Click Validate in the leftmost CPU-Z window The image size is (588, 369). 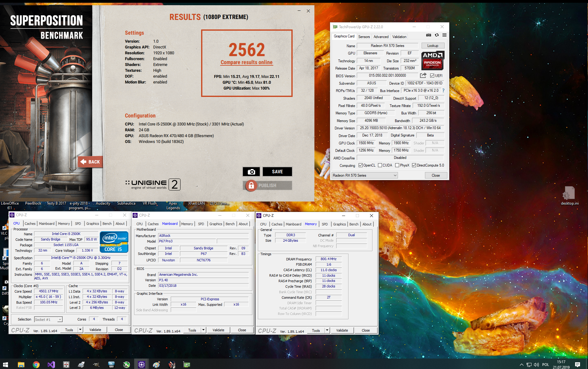coord(95,330)
